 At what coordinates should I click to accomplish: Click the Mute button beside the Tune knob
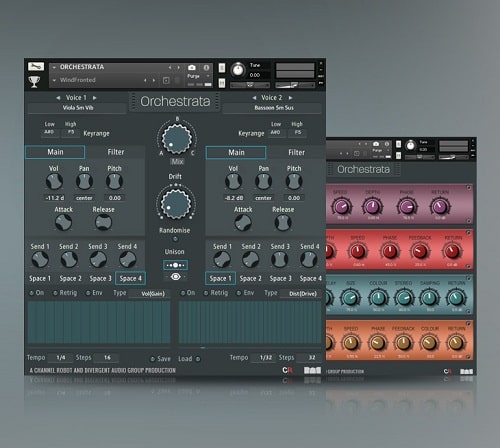click(222, 83)
